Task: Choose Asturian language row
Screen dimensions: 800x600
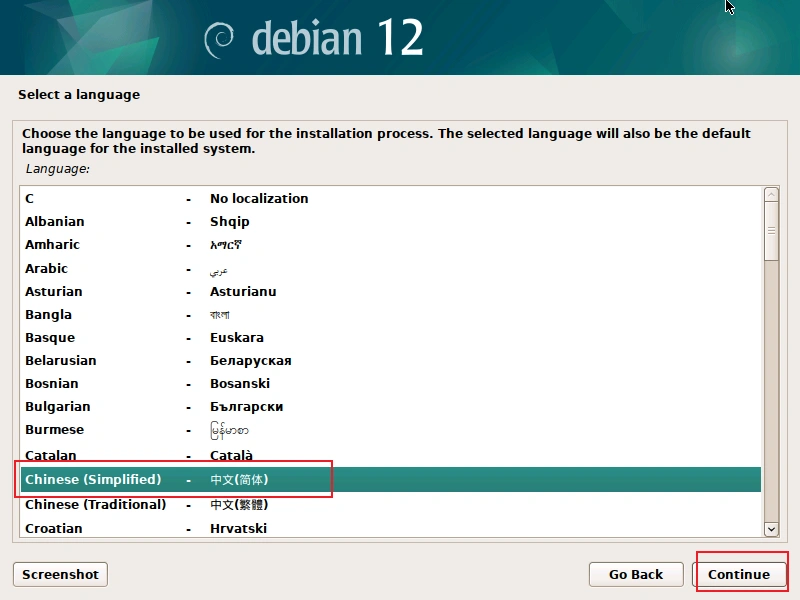Action: (391, 291)
